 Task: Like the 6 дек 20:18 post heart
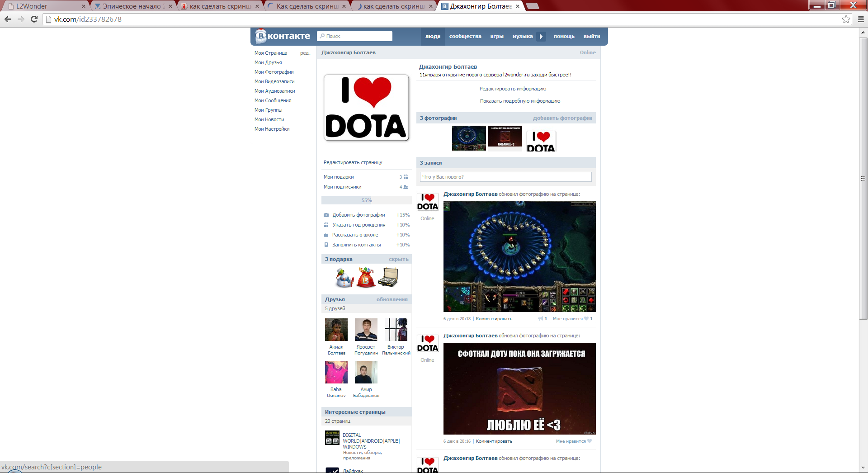click(x=586, y=319)
